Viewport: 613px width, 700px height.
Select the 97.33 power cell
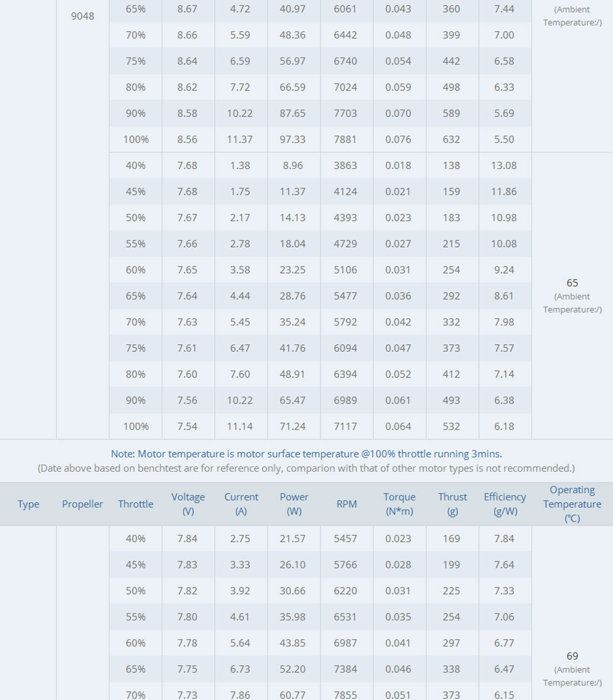coord(293,139)
